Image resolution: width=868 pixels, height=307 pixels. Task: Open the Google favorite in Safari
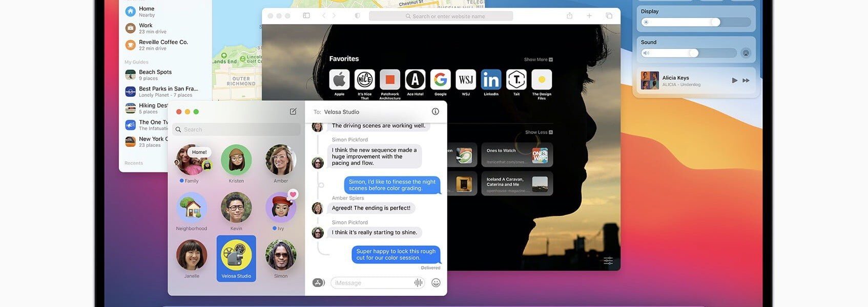coord(440,80)
